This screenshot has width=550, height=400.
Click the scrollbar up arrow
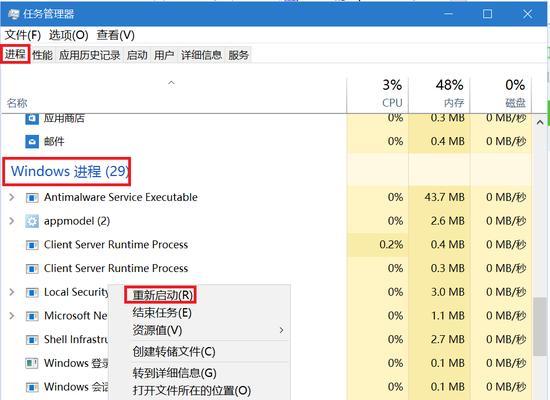(x=540, y=122)
